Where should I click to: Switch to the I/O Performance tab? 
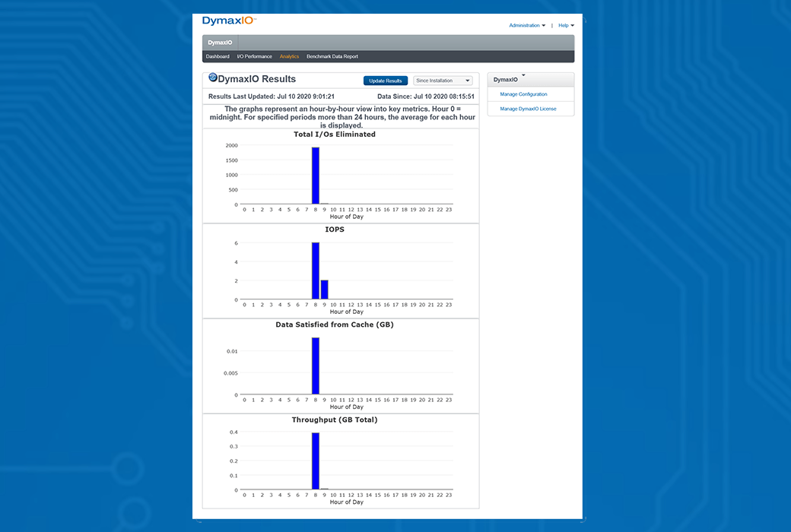254,56
